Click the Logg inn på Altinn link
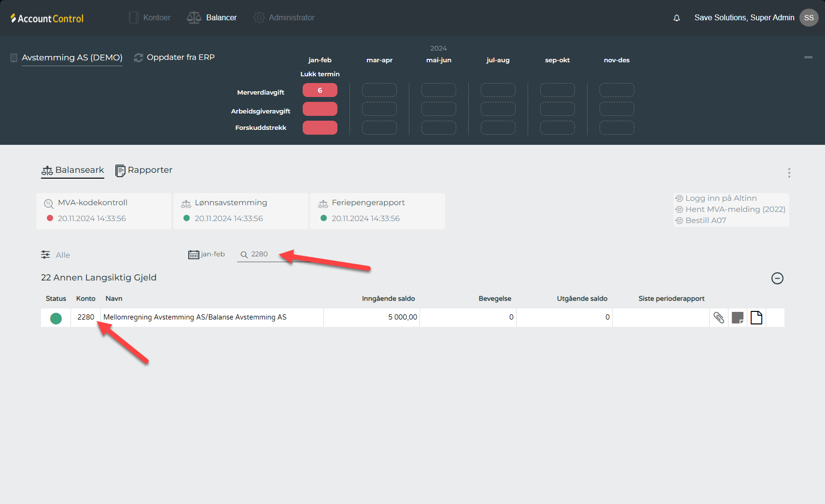This screenshot has width=825, height=504. (x=720, y=198)
